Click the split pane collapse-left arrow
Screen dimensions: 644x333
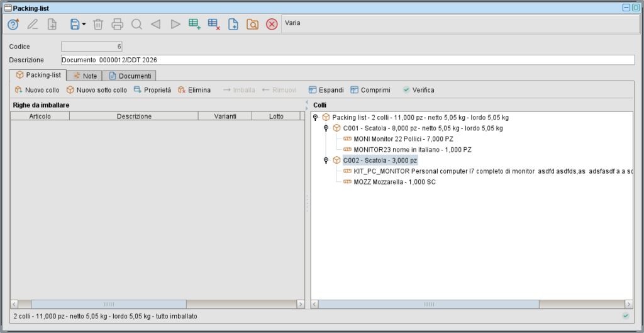306,101
